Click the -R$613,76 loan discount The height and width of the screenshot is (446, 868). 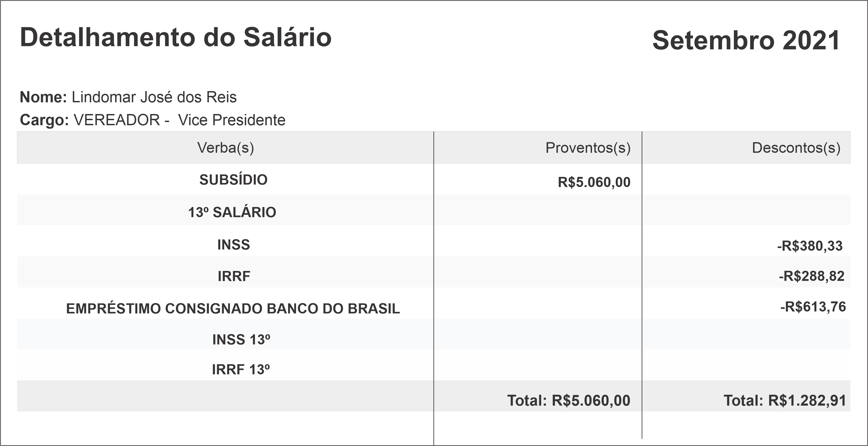(x=813, y=307)
